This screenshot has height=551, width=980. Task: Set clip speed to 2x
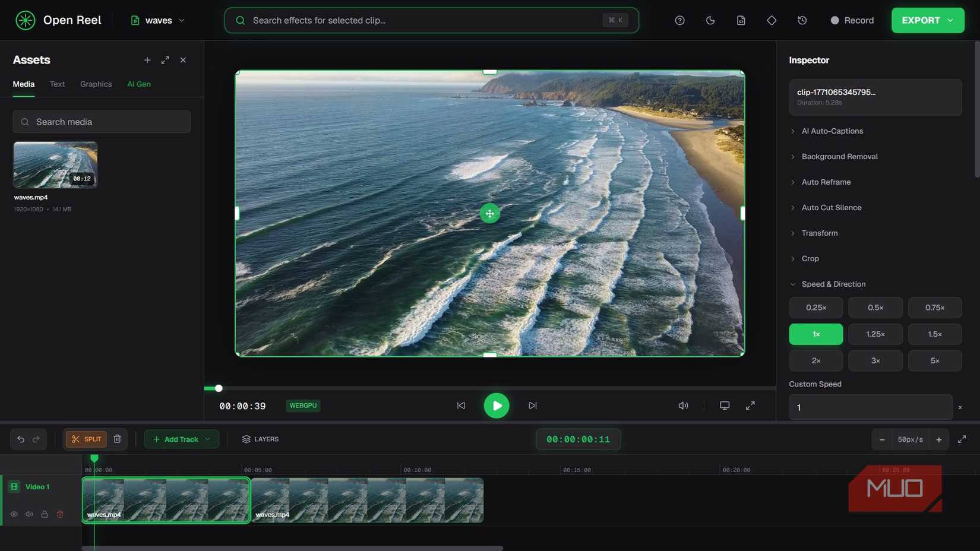pyautogui.click(x=815, y=361)
